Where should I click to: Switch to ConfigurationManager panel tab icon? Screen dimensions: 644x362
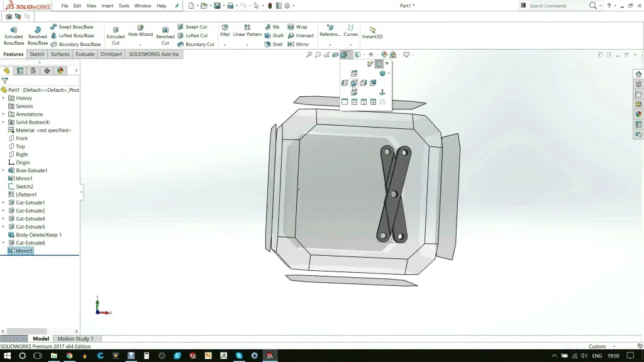tap(33, 70)
